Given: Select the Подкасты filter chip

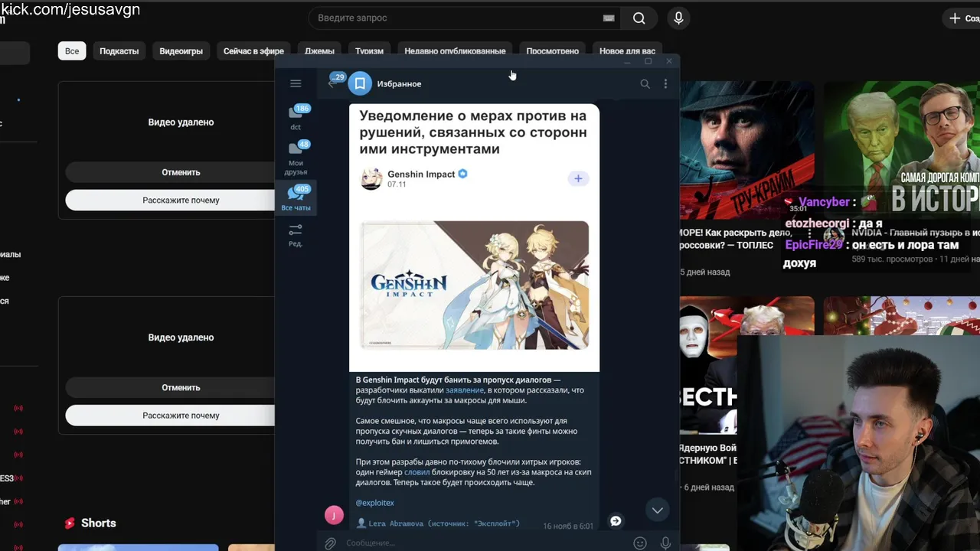Looking at the screenshot, I should pyautogui.click(x=119, y=51).
